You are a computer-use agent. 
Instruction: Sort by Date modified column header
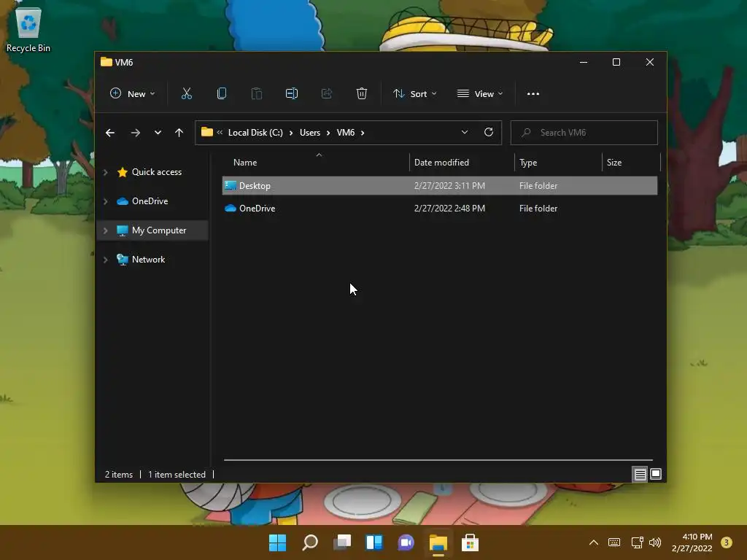(x=441, y=163)
